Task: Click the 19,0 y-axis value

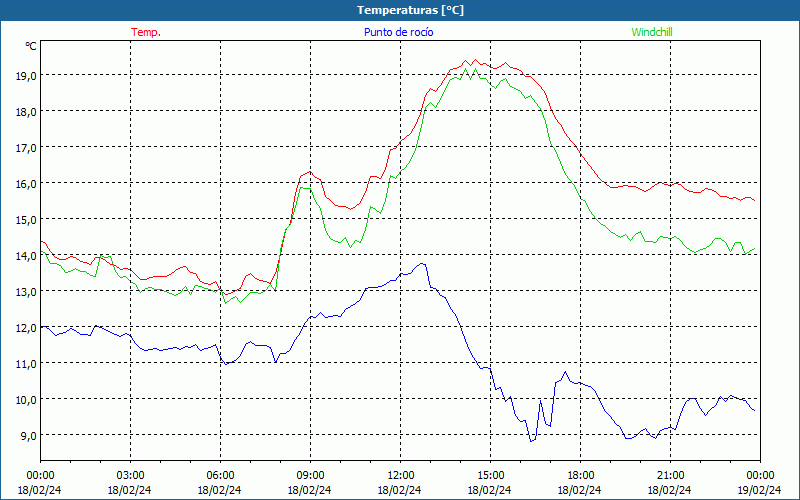Action: coord(26,76)
